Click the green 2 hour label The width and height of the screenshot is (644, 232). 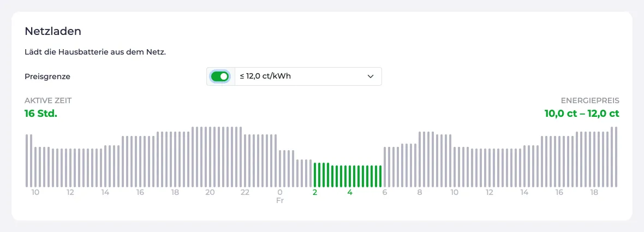pyautogui.click(x=315, y=192)
